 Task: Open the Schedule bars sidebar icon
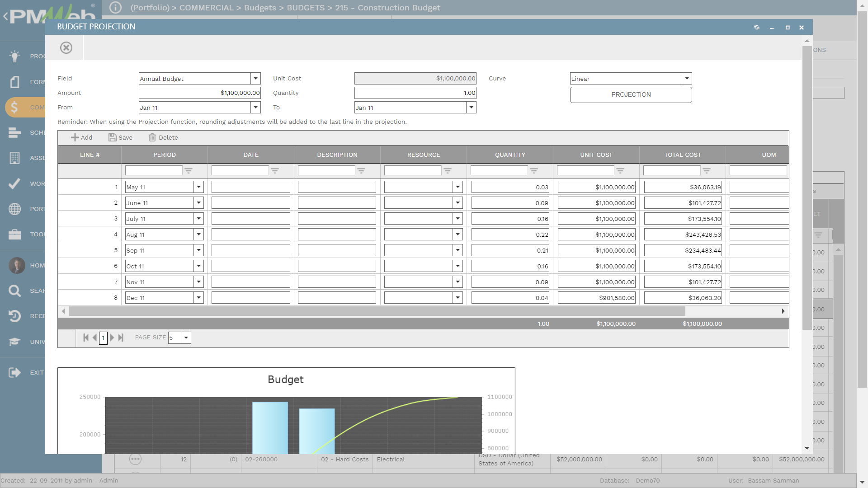coord(14,132)
